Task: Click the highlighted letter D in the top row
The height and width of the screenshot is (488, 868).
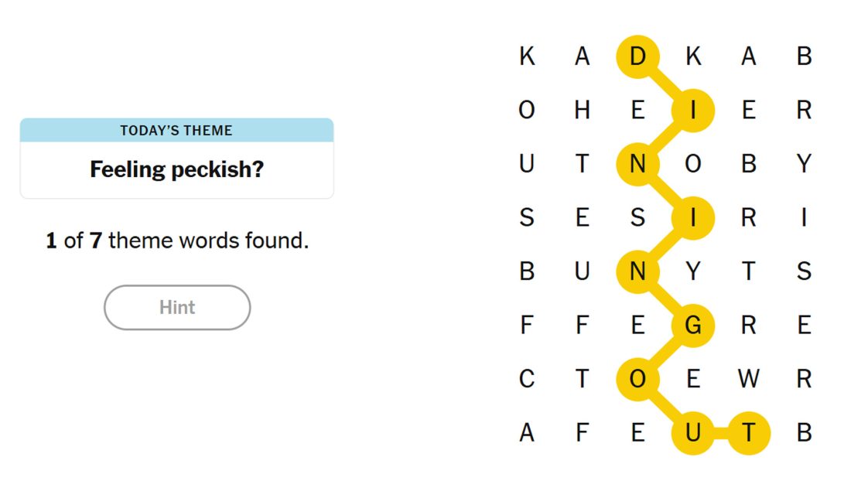Action: 637,55
